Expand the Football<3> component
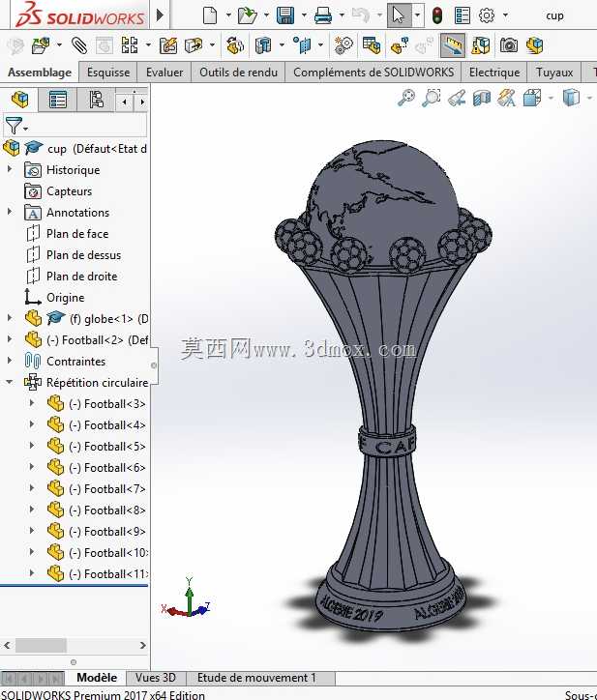 point(31,403)
